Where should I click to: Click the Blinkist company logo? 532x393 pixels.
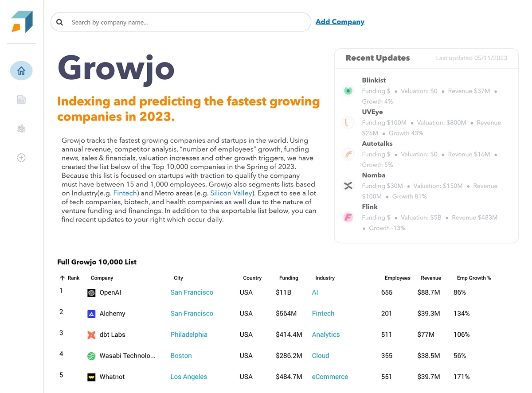coord(348,91)
